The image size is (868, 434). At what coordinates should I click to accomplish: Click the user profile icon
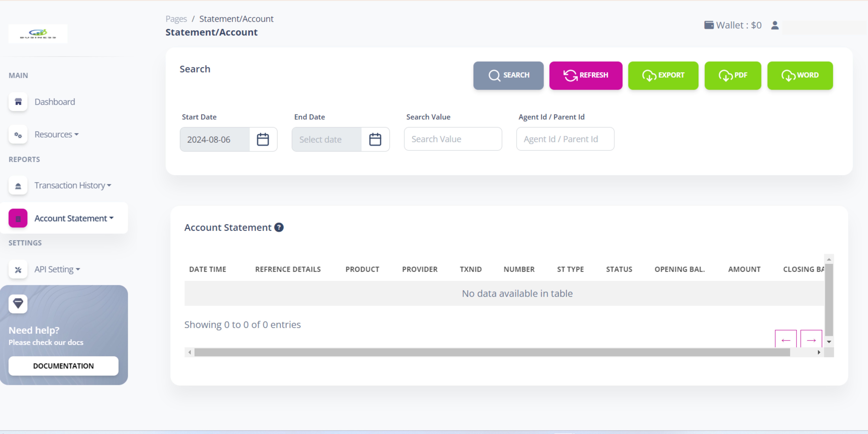(x=775, y=25)
